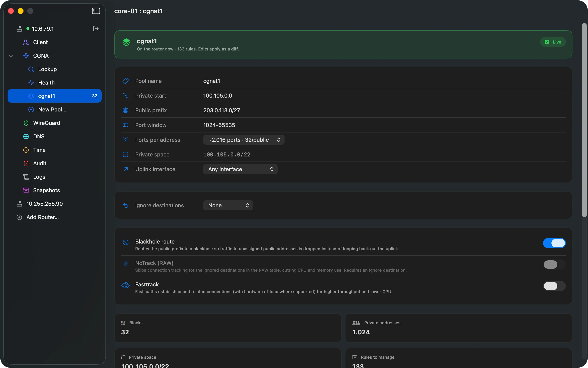Open the Snapshots section

click(x=55, y=190)
